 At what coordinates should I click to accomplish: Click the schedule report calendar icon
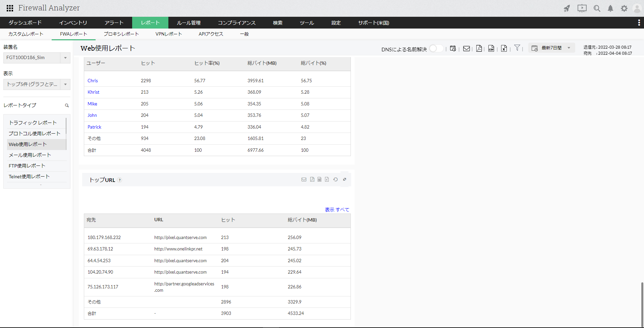click(x=453, y=49)
